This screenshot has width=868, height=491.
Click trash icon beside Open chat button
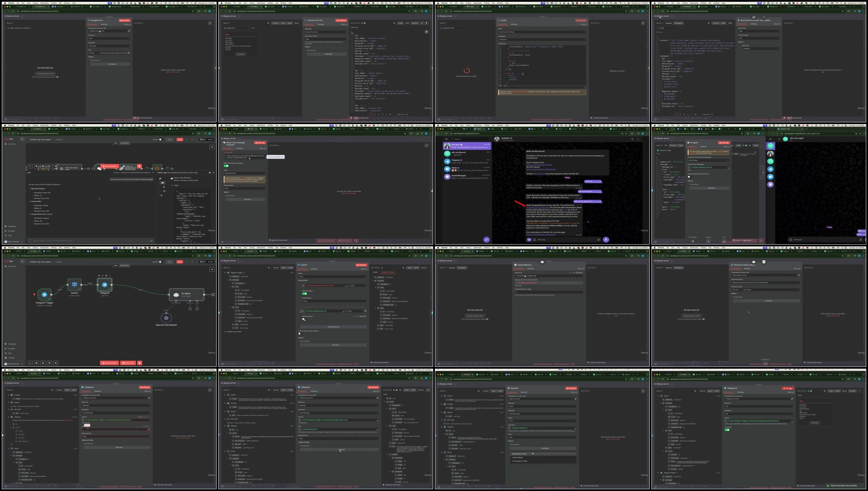tap(140, 363)
